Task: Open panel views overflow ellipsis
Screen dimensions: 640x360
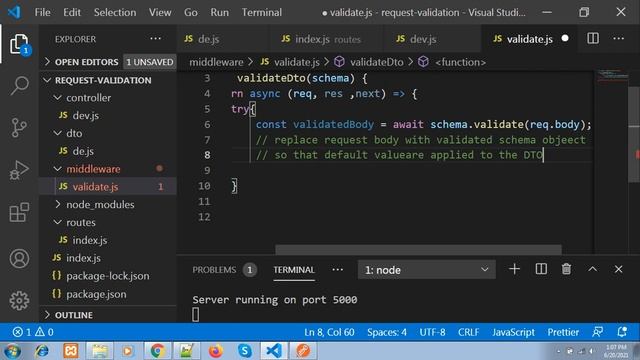Action: [x=338, y=270]
